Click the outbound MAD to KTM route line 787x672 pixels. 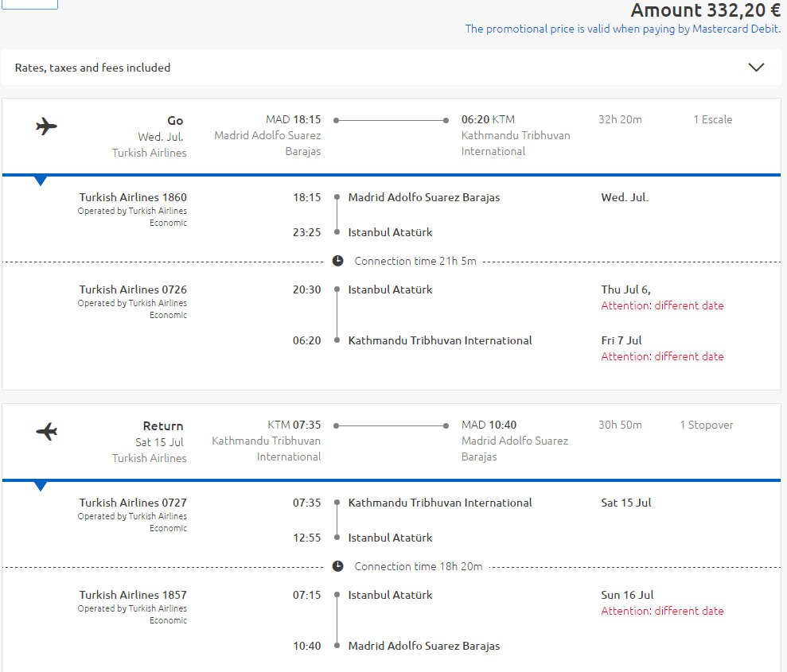click(391, 120)
